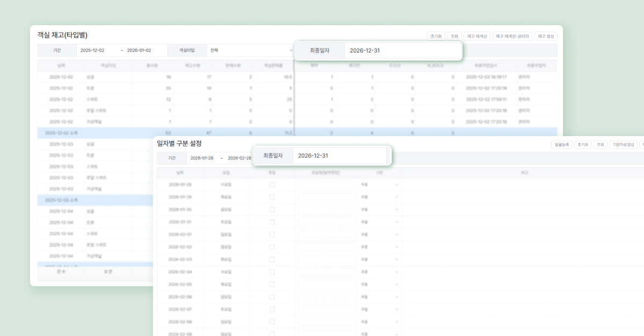The width and height of the screenshot is (644, 336).
Task: Click the holiday name field for 2026-01-29
Action: [326, 197]
